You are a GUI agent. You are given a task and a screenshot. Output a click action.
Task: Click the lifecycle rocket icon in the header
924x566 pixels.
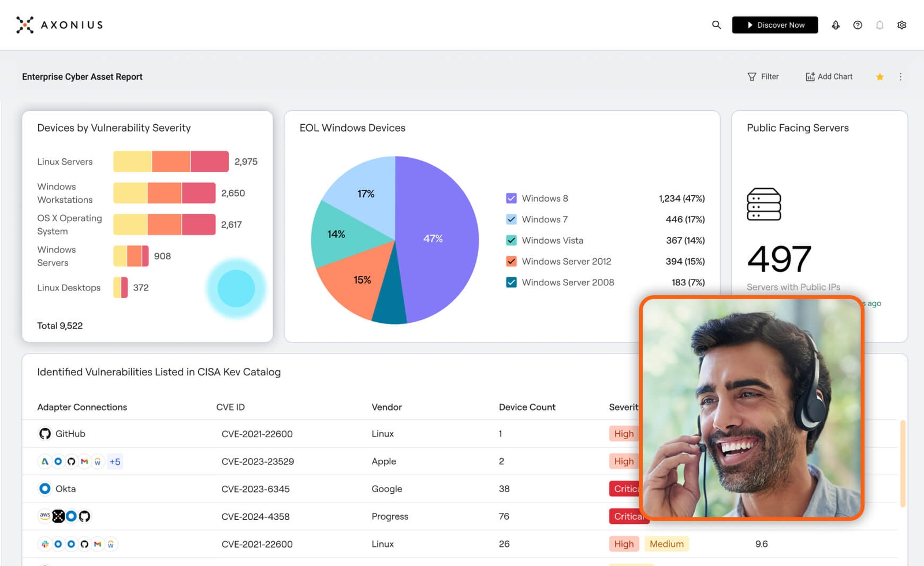[x=836, y=25]
